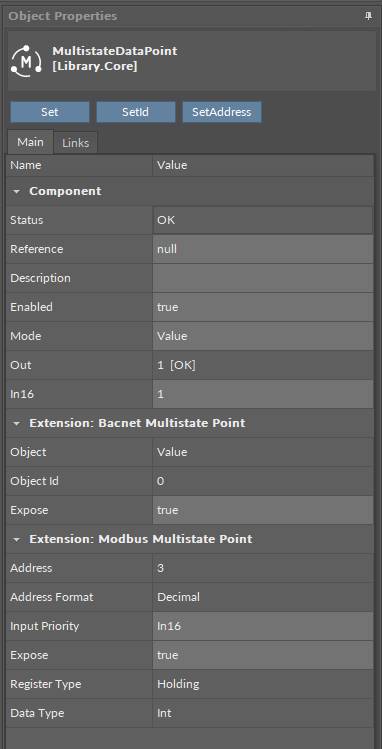Click the Description value field

pyautogui.click(x=263, y=278)
